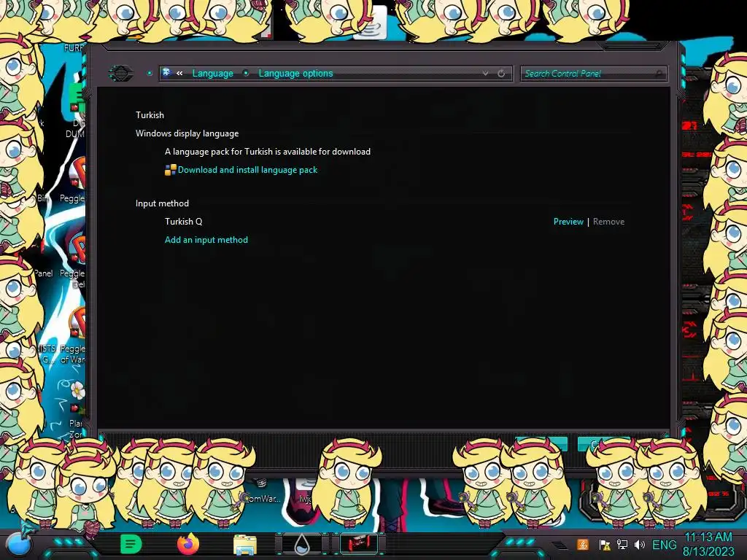The height and width of the screenshot is (560, 747).
Task: Focus the Search Control Panel field
Action: point(593,74)
